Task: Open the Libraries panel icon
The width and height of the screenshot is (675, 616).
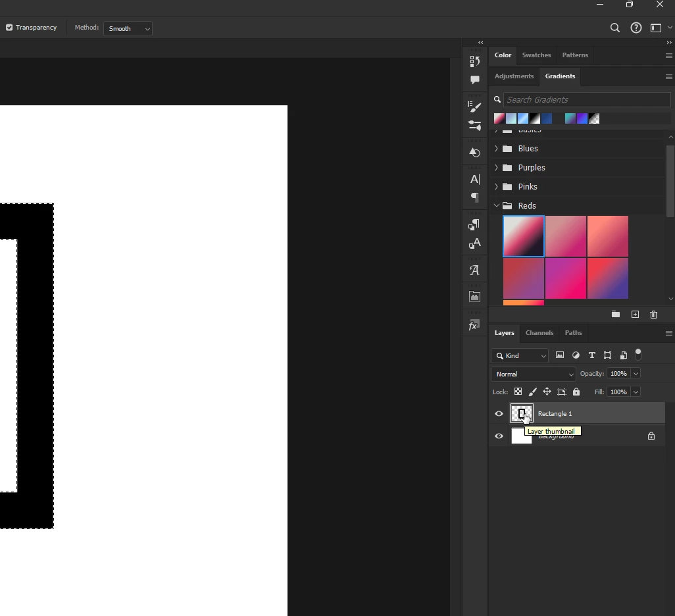Action: [474, 296]
